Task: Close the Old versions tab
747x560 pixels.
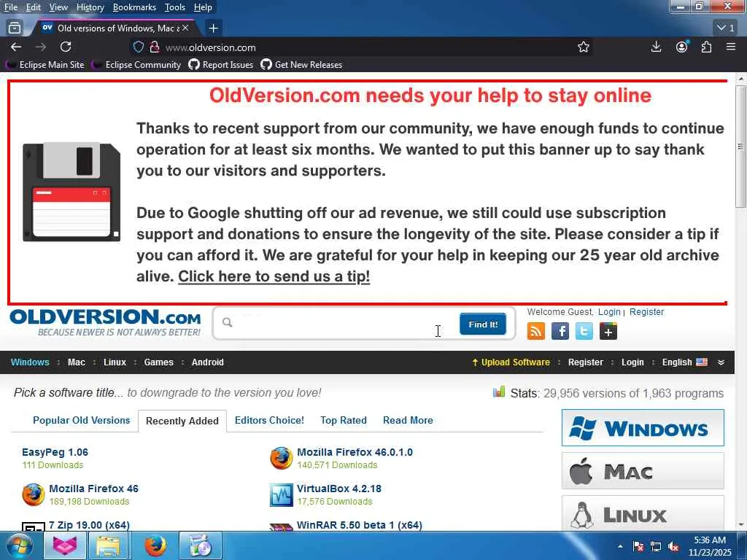Action: click(185, 28)
